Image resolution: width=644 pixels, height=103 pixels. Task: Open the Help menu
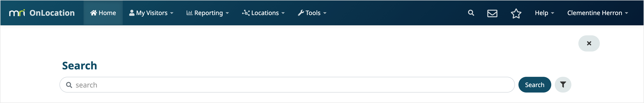544,13
